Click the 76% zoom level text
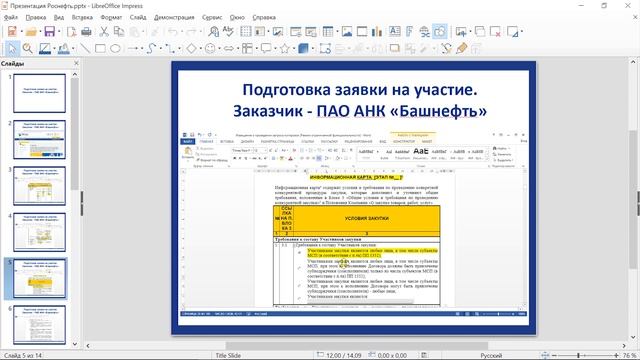Viewport: 640px width, 360px height. (x=630, y=356)
